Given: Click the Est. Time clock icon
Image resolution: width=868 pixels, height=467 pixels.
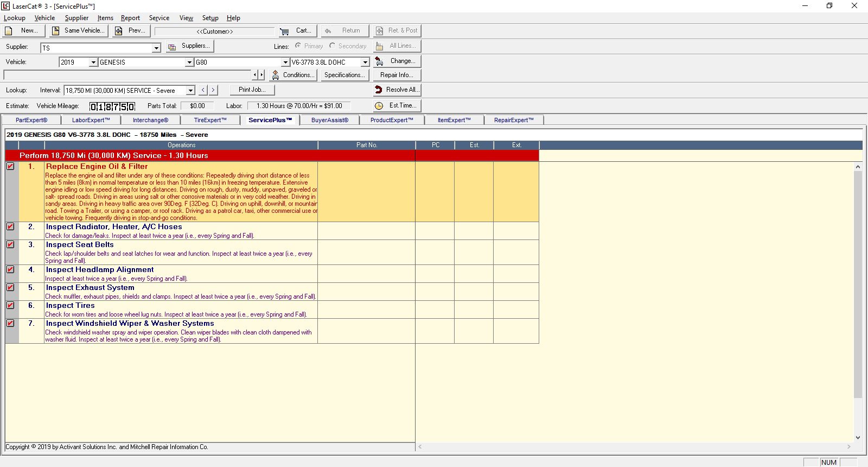Looking at the screenshot, I should [x=379, y=105].
